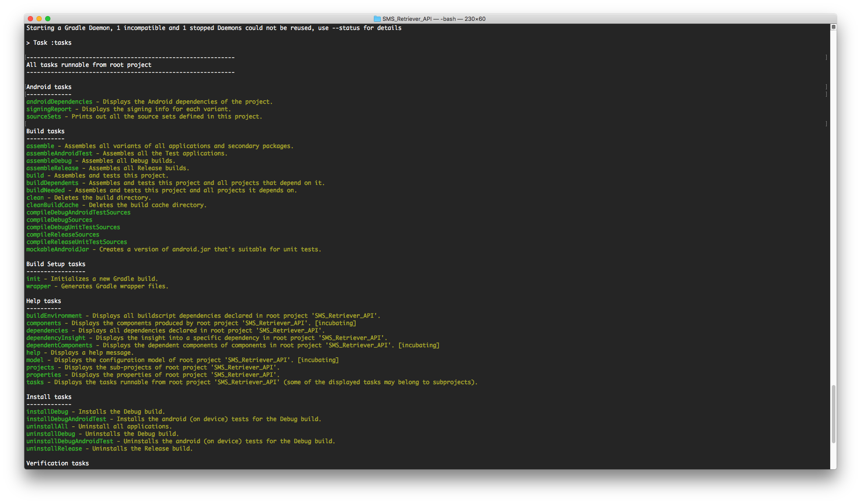Click the 'Android tasks' heading
Screen dimensions: 861x504
tap(49, 87)
